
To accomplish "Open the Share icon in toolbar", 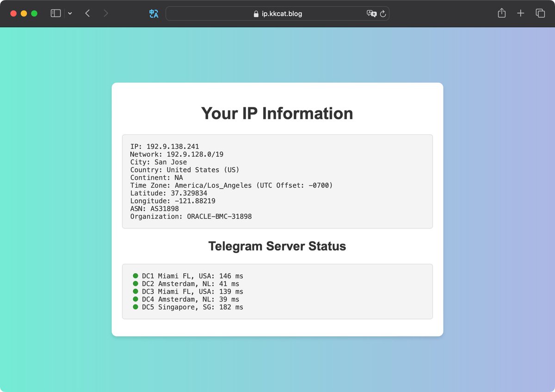I will click(x=502, y=13).
